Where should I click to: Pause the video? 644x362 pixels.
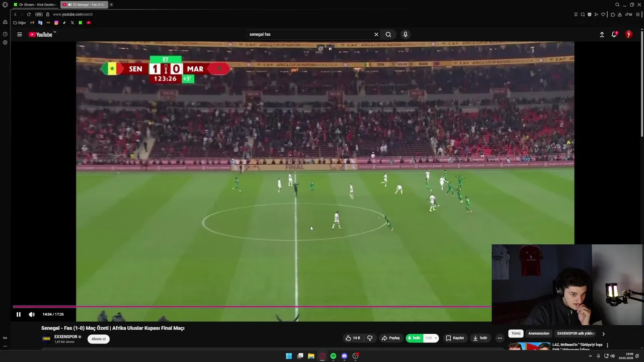[19, 314]
